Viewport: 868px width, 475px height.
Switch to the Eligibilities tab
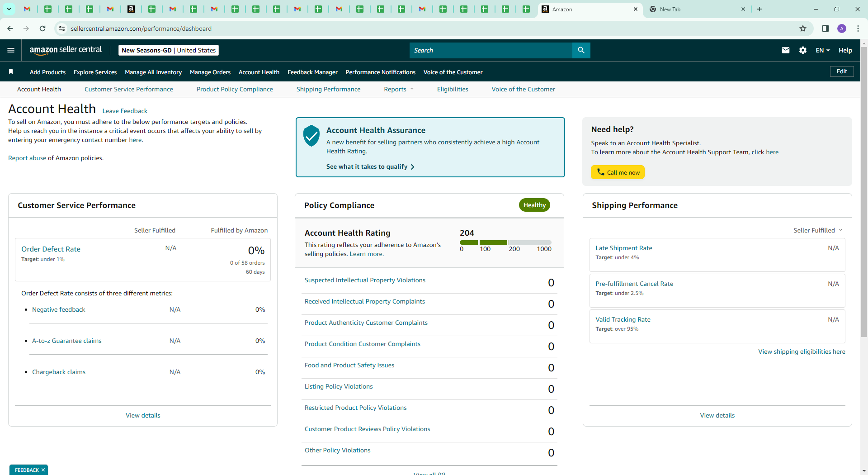pos(453,89)
